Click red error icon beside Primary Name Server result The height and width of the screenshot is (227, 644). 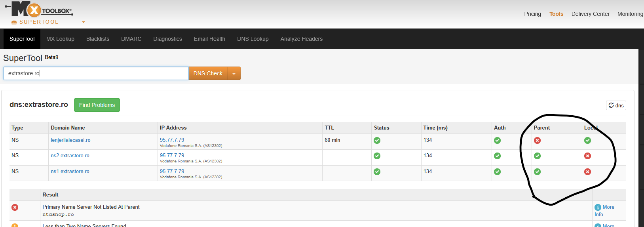pos(15,207)
